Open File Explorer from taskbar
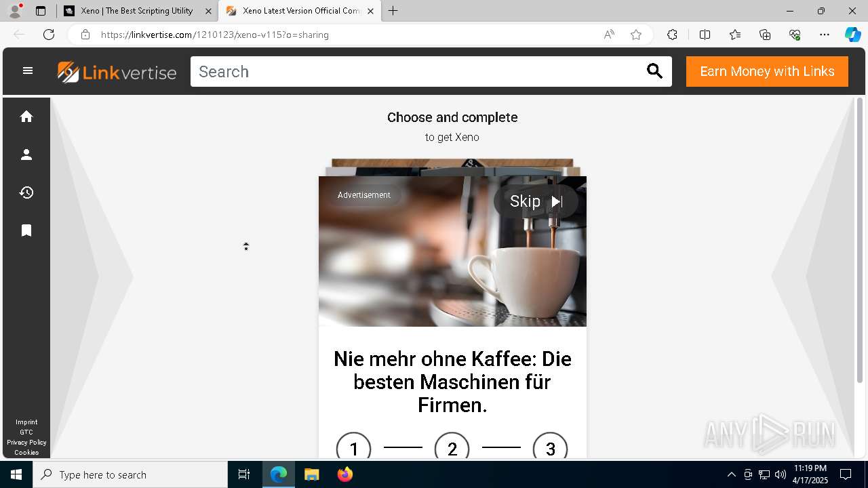The height and width of the screenshot is (488, 868). pyautogui.click(x=311, y=474)
